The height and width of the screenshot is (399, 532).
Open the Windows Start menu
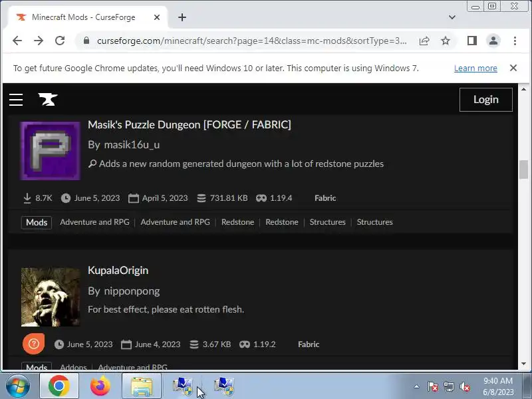coord(18,386)
